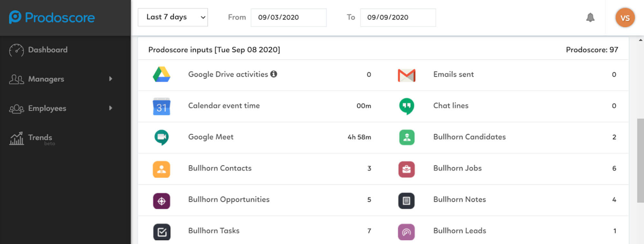The width and height of the screenshot is (644, 244).
Task: Click the Google Drive icon
Action: (x=161, y=74)
